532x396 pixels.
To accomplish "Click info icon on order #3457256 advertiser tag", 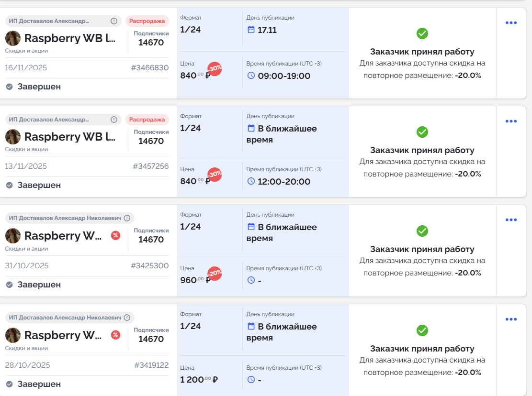I will [x=114, y=120].
